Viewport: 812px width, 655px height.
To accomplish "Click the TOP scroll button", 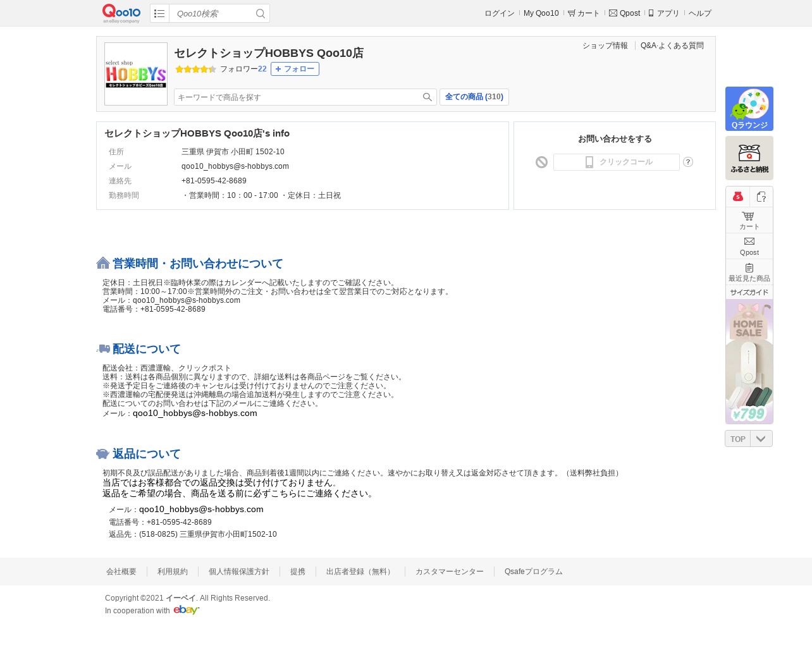I will (737, 439).
